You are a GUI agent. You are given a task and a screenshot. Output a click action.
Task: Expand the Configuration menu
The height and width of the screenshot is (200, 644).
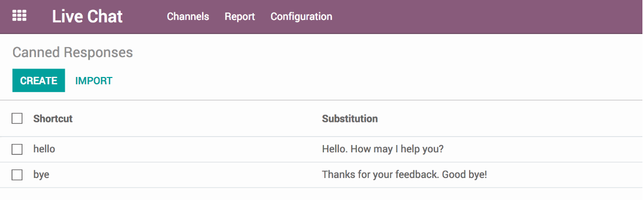point(301,16)
